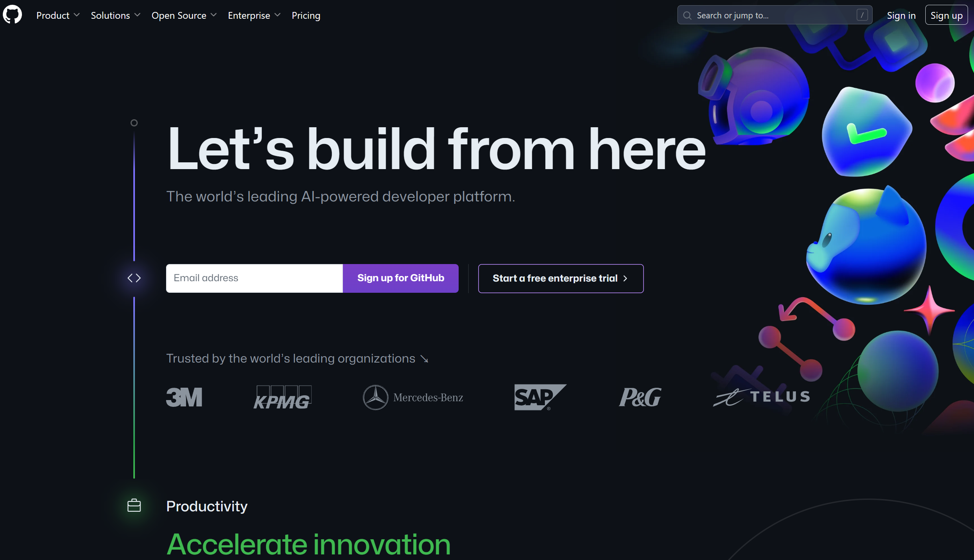Expand the Enterprise dropdown menu
Image resolution: width=974 pixels, height=560 pixels.
pyautogui.click(x=253, y=15)
